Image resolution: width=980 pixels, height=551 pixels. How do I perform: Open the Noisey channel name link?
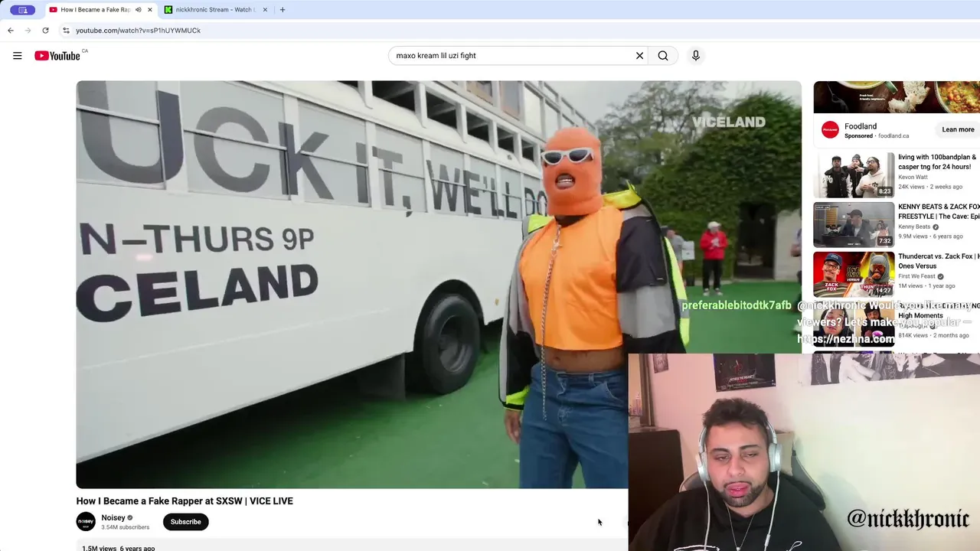pyautogui.click(x=113, y=518)
